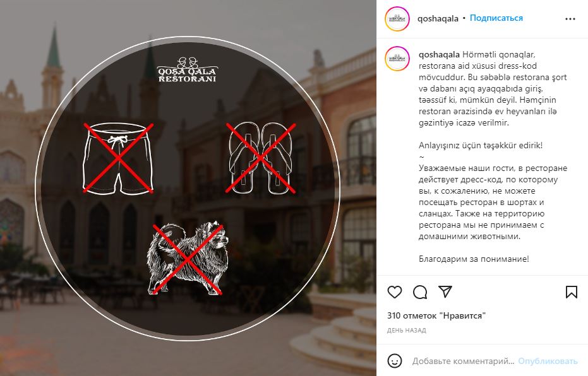Image resolution: width=588 pixels, height=376 pixels.
Task: Open qoshaqala username in caption
Action: coord(439,55)
